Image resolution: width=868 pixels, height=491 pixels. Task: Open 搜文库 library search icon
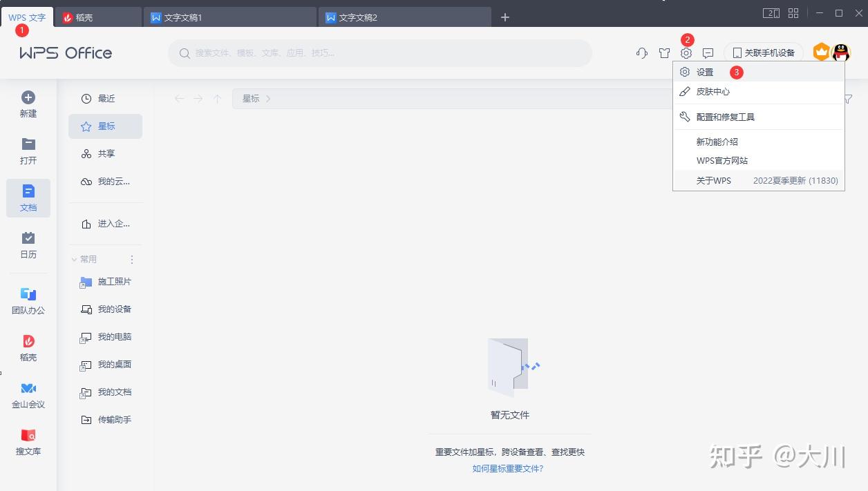[28, 435]
